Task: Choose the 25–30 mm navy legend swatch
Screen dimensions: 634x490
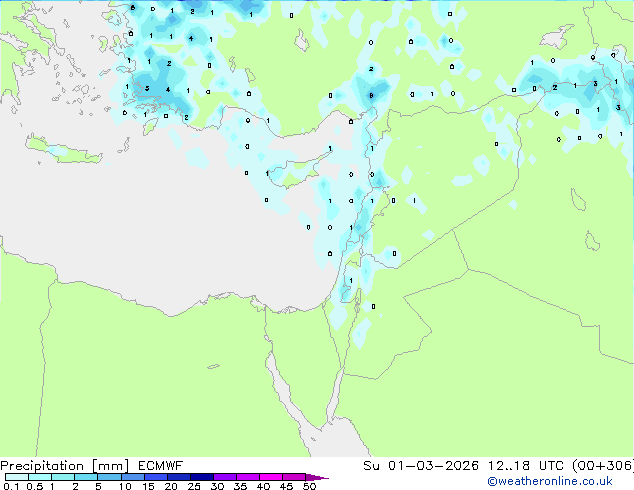Action: pyautogui.click(x=201, y=477)
